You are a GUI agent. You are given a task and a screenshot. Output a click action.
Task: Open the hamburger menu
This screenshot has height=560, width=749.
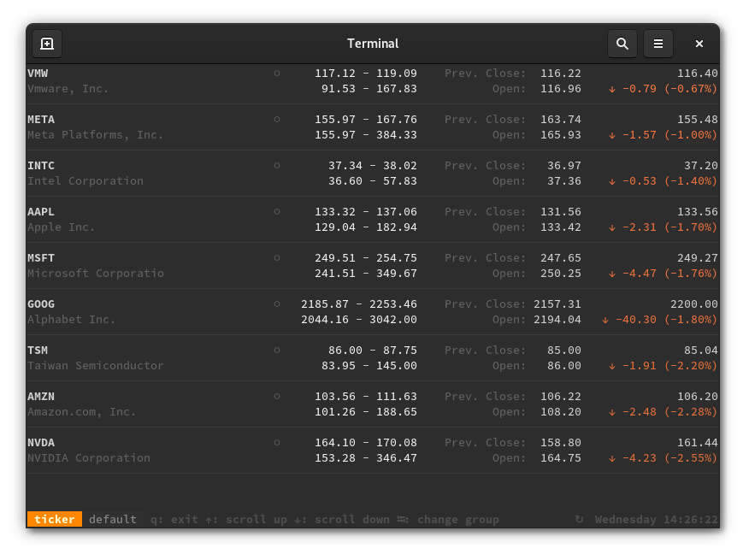click(658, 44)
